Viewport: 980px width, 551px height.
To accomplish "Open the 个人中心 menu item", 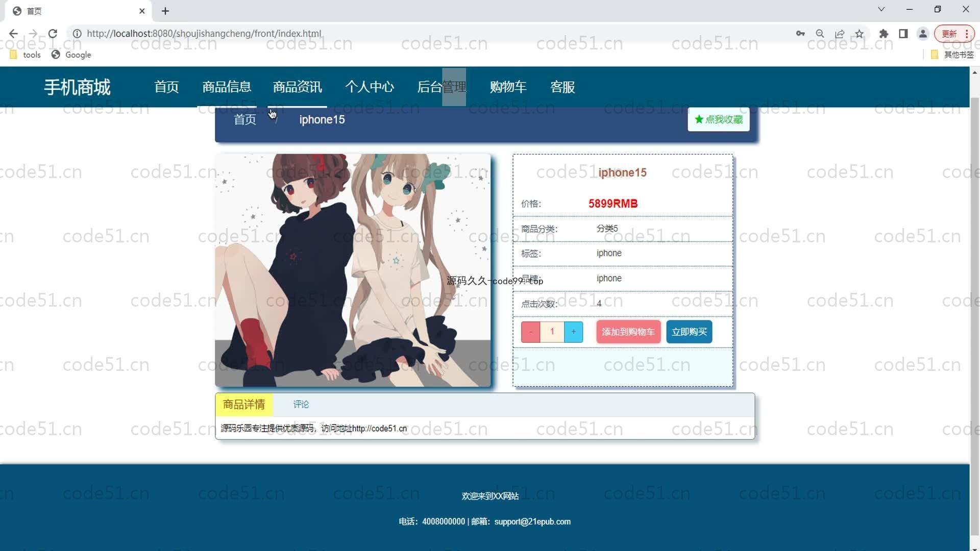I will pyautogui.click(x=370, y=87).
